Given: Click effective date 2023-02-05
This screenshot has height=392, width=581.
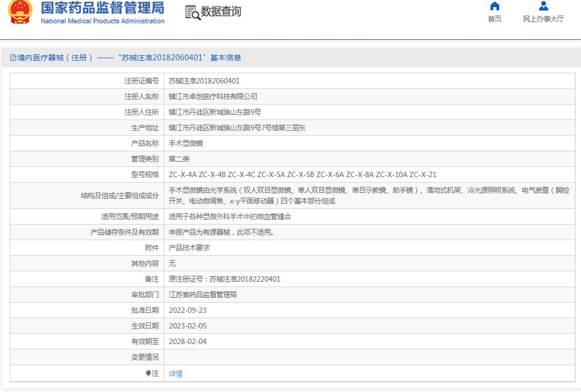Looking at the screenshot, I should (187, 326).
